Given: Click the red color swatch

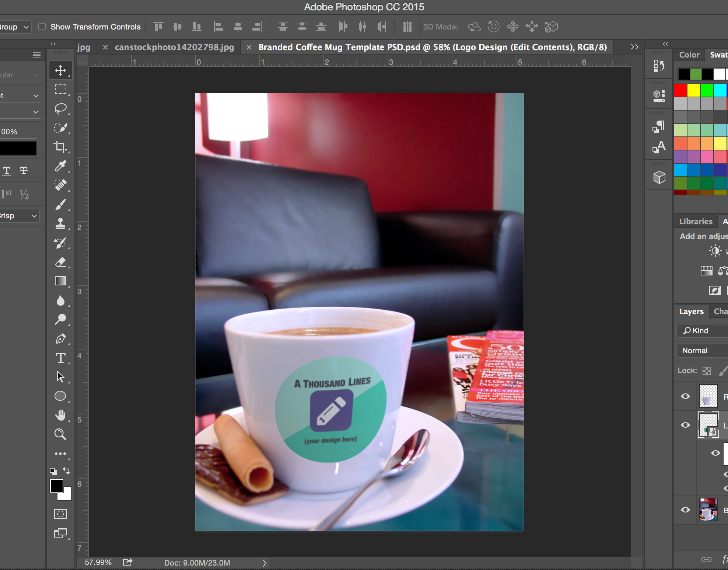Looking at the screenshot, I should [680, 90].
